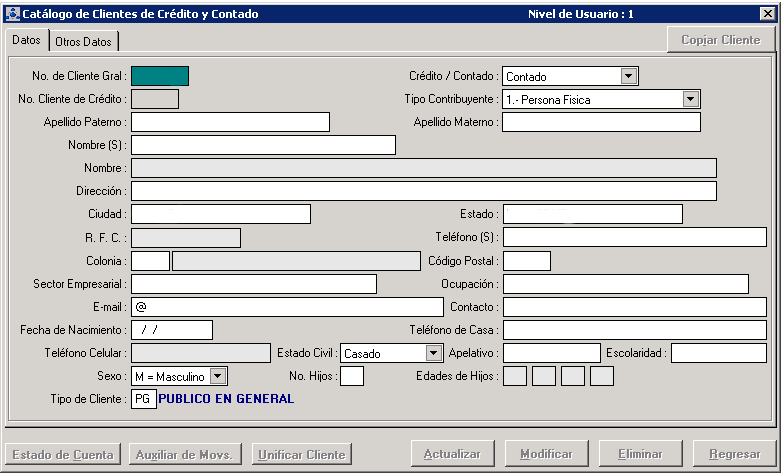Select the E-mail text field
Viewport: 783px width, 475px height.
[287, 307]
